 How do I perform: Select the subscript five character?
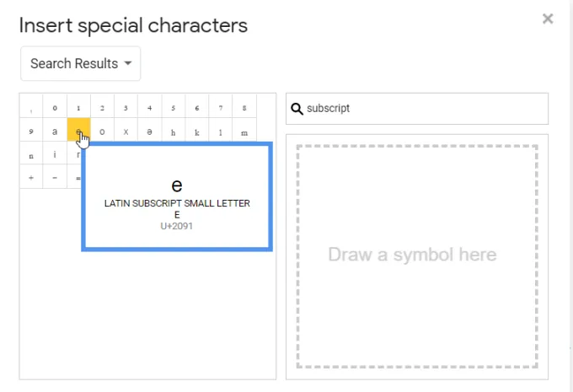[x=174, y=108]
